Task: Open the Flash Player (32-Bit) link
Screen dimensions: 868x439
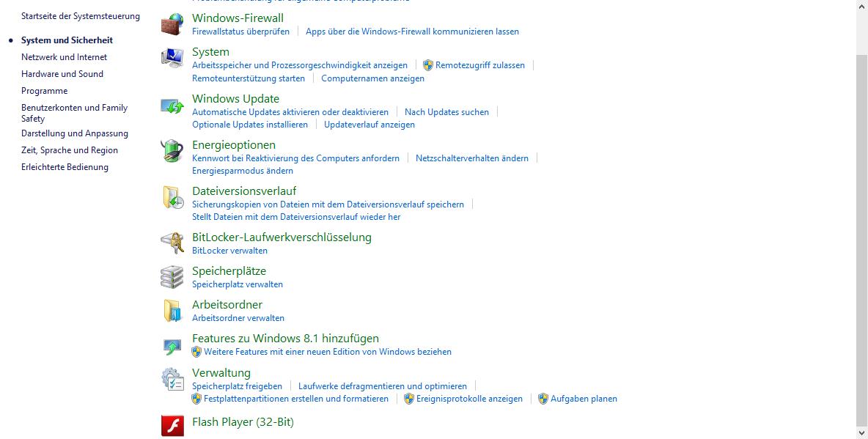Action: pyautogui.click(x=243, y=422)
